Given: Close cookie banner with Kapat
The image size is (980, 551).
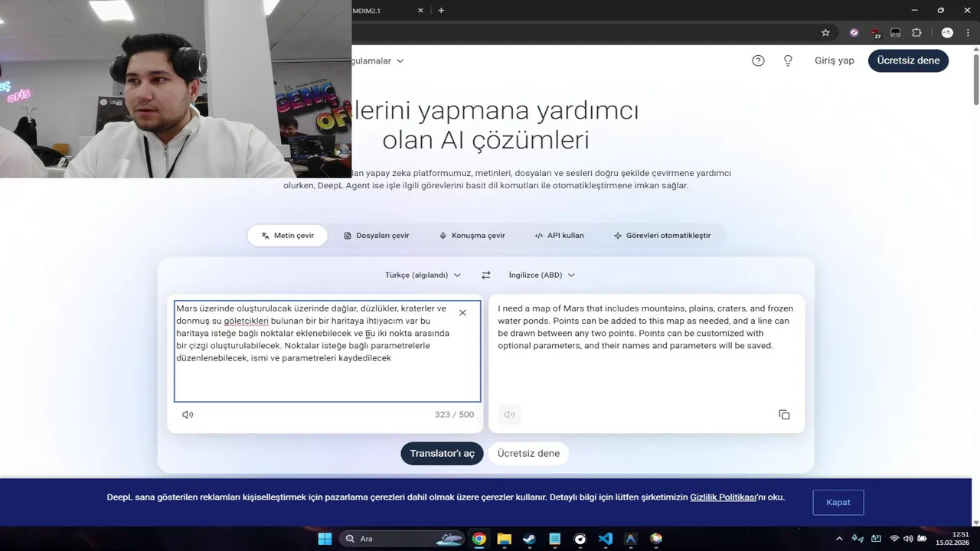Looking at the screenshot, I should tap(838, 502).
